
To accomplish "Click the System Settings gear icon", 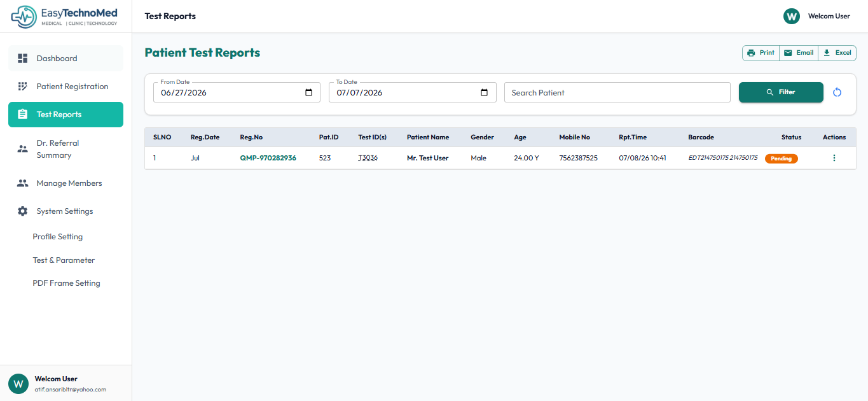I will click(x=23, y=211).
